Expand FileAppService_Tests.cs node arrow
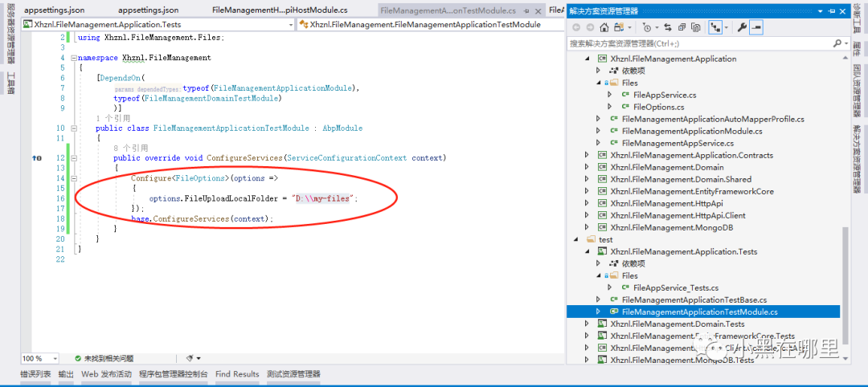Viewport: 868px width, 387px height. point(610,287)
